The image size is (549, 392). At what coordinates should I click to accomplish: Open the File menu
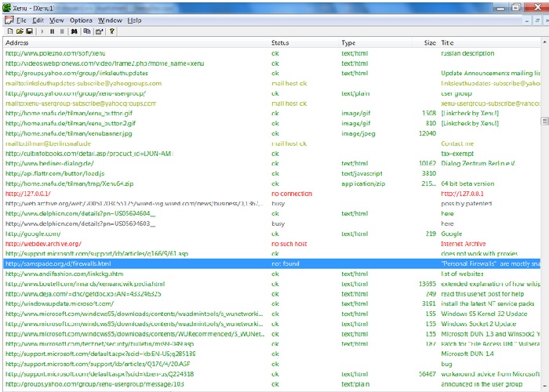click(21, 20)
